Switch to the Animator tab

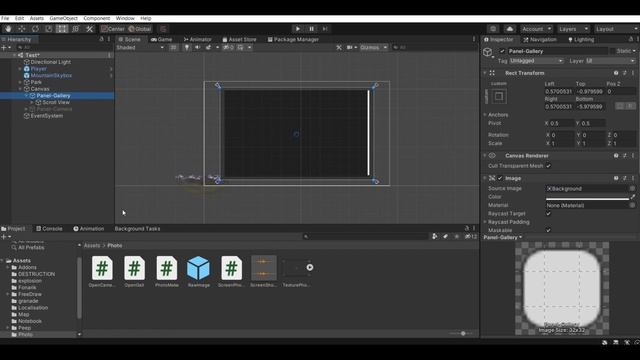tap(198, 40)
